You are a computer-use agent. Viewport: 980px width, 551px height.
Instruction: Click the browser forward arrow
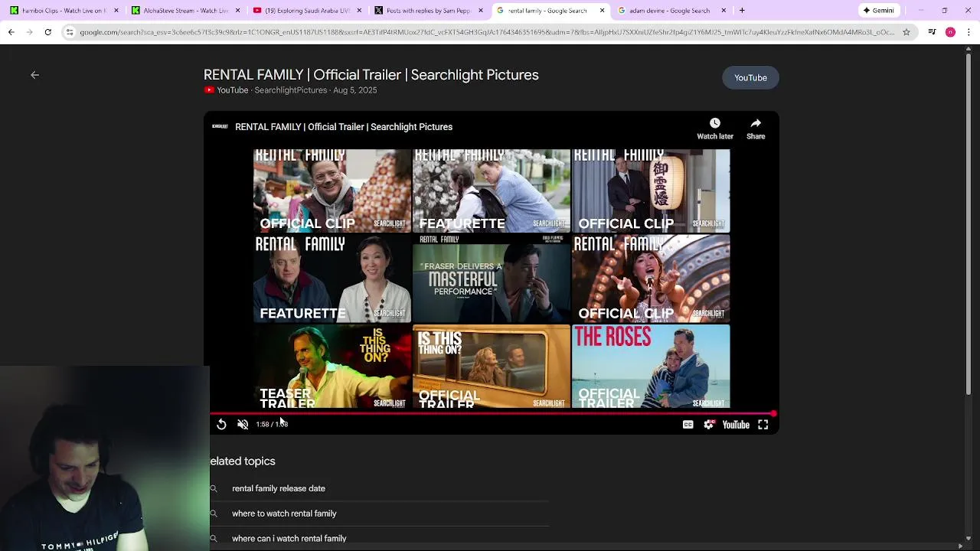coord(29,32)
